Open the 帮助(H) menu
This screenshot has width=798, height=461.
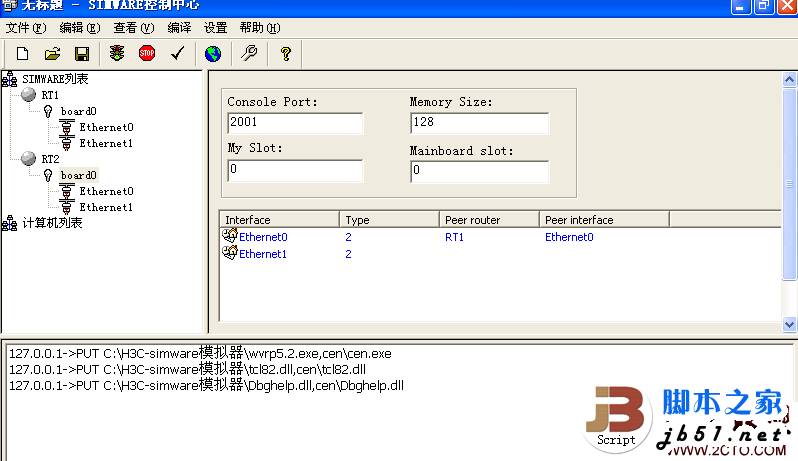[260, 28]
